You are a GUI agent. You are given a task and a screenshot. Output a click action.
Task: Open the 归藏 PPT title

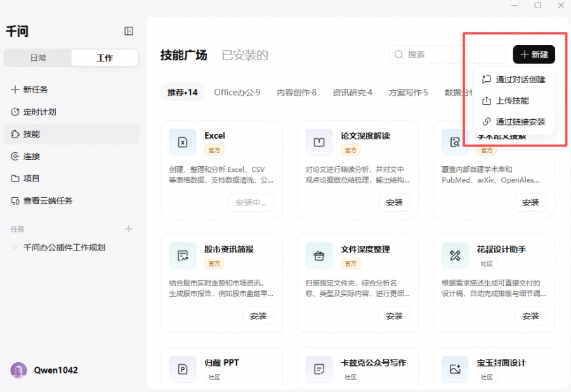point(222,363)
